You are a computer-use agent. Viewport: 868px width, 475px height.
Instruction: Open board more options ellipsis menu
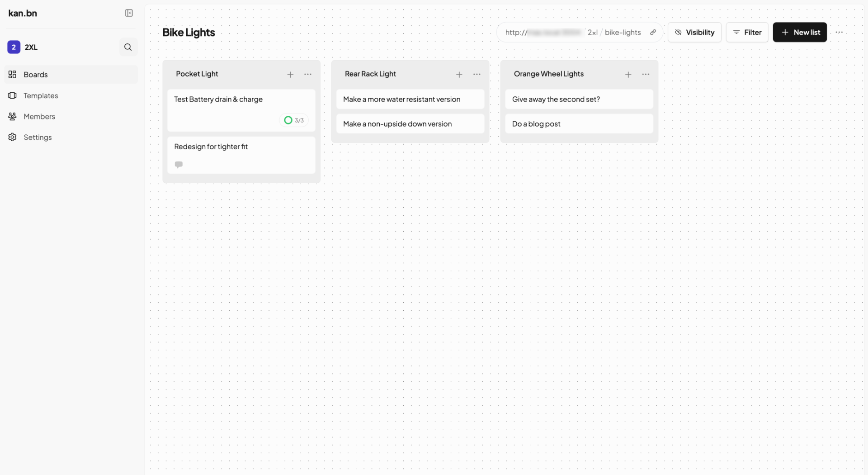[x=839, y=32]
